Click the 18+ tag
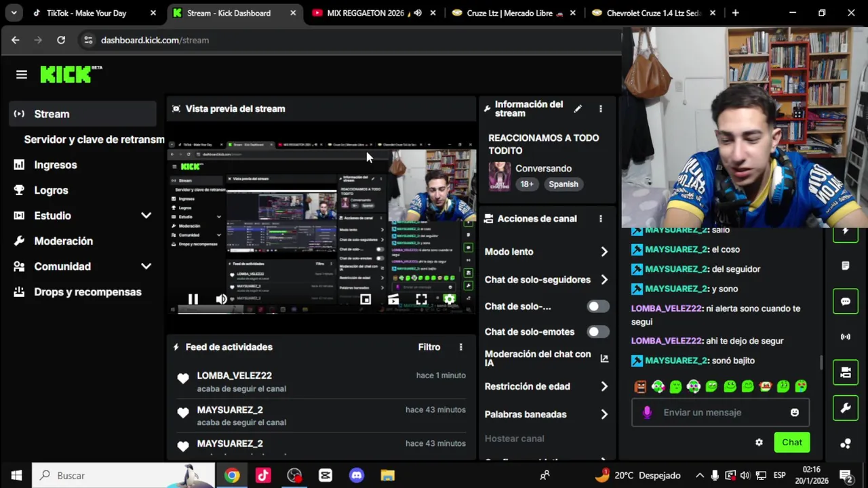 [527, 184]
